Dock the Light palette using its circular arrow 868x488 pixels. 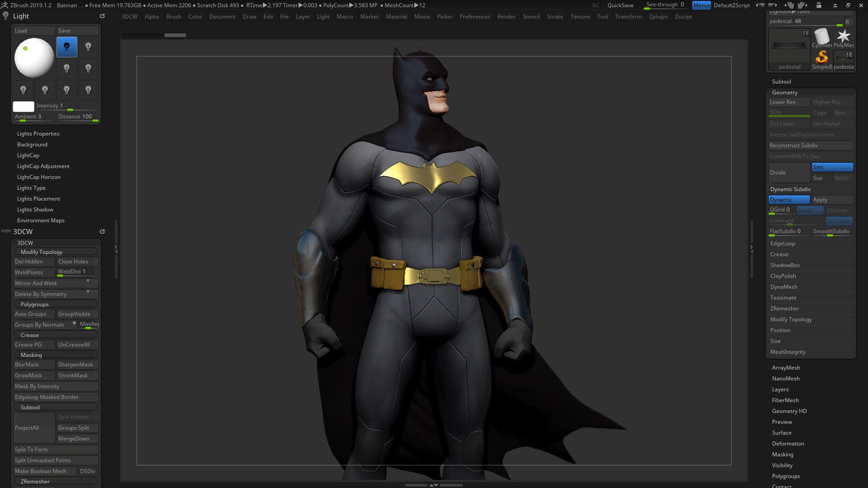[102, 16]
